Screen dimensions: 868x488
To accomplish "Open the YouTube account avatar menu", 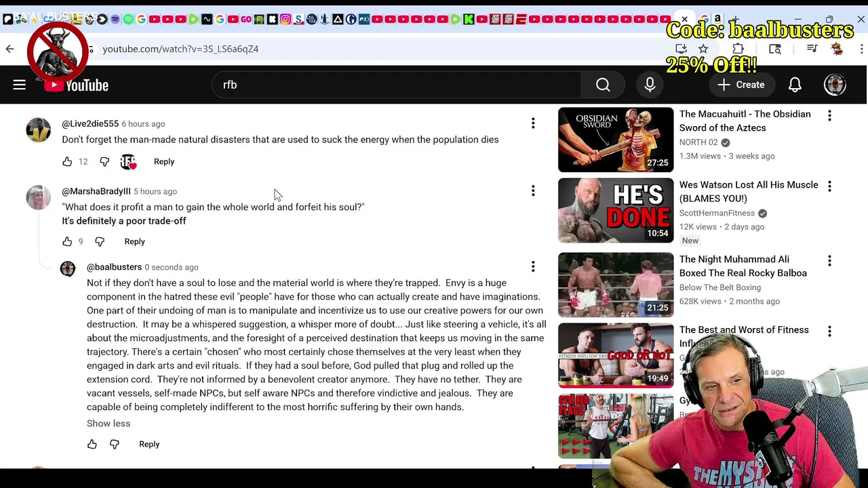I will (835, 85).
